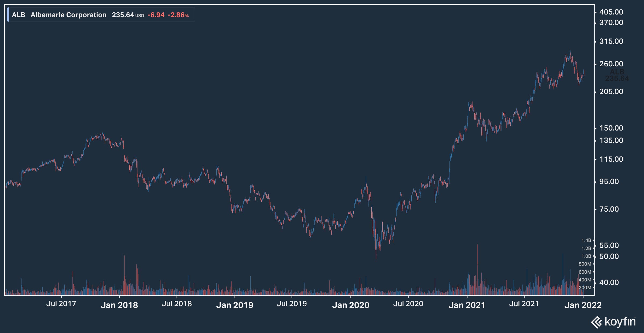Click the 50.00 price axis label
Image resolution: width=644 pixels, height=333 pixels.
click(x=609, y=256)
